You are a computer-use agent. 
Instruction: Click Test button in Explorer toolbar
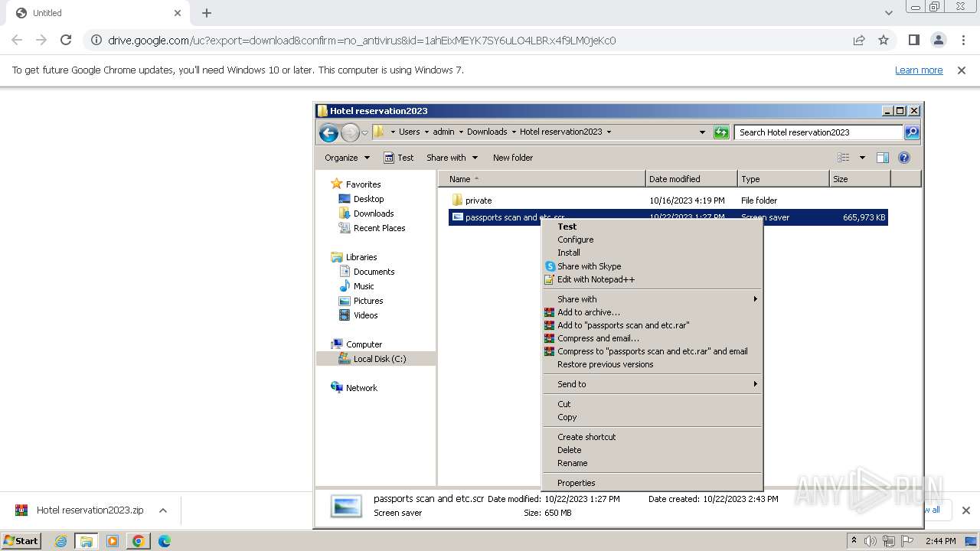click(398, 158)
